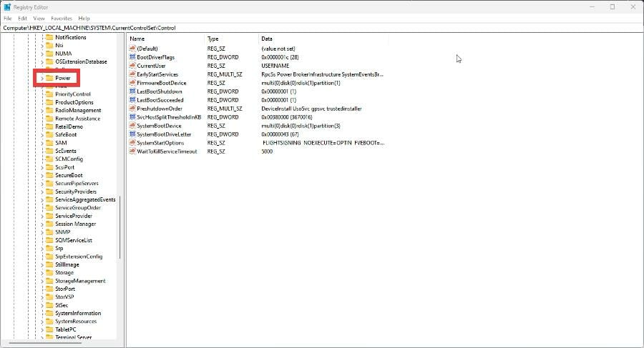Screen dimensions: 644x348
Task: Select the SecureBoot folder icon
Action: 49,175
